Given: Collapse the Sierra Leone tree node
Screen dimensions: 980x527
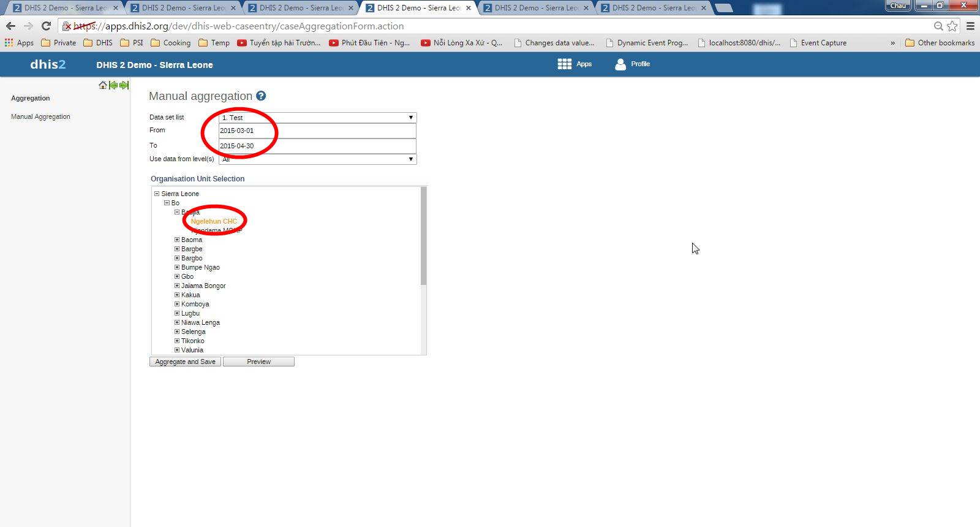Looking at the screenshot, I should point(157,194).
